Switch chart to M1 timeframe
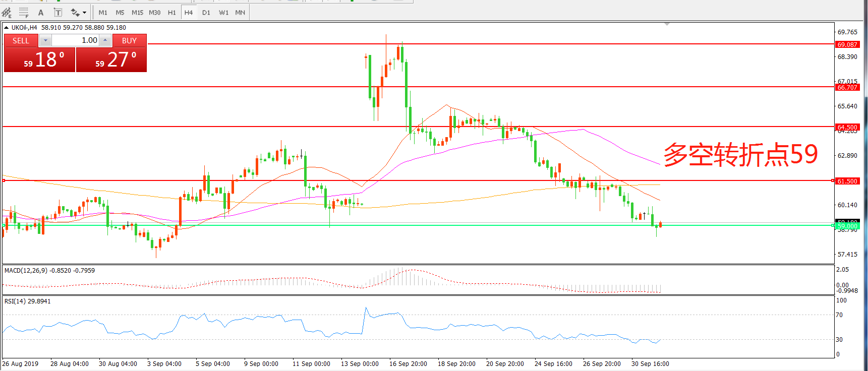Viewport: 868px width, 371px height. click(x=103, y=12)
